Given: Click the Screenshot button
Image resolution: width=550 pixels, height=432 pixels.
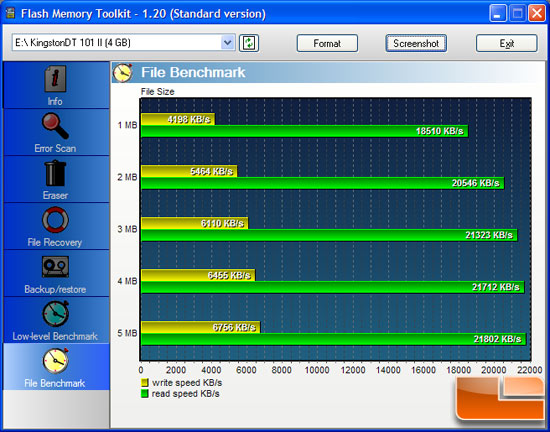Looking at the screenshot, I should [416, 43].
